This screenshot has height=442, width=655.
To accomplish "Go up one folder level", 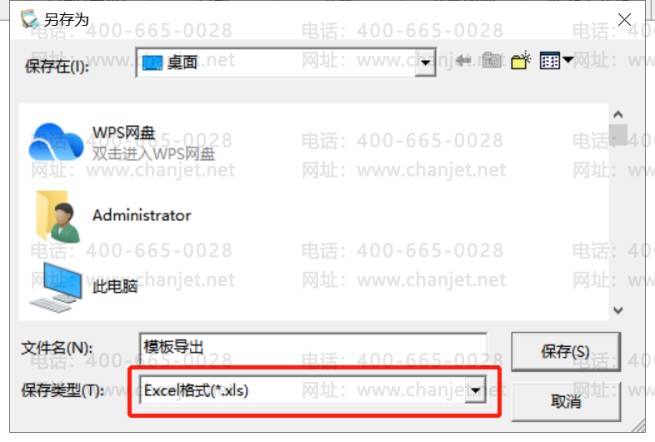I will 492,61.
